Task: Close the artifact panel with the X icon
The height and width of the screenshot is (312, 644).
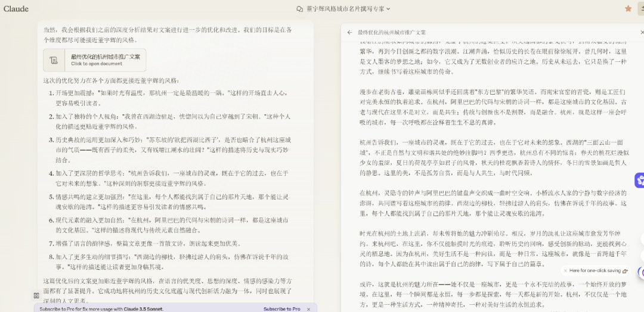Action: 642,32
